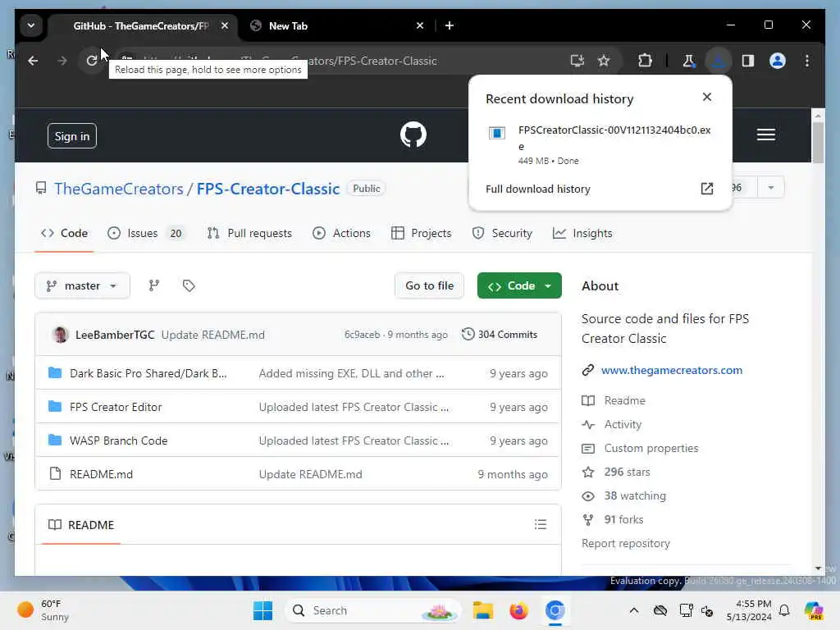This screenshot has width=840, height=630.
Task: Open the Activity link
Action: [623, 424]
